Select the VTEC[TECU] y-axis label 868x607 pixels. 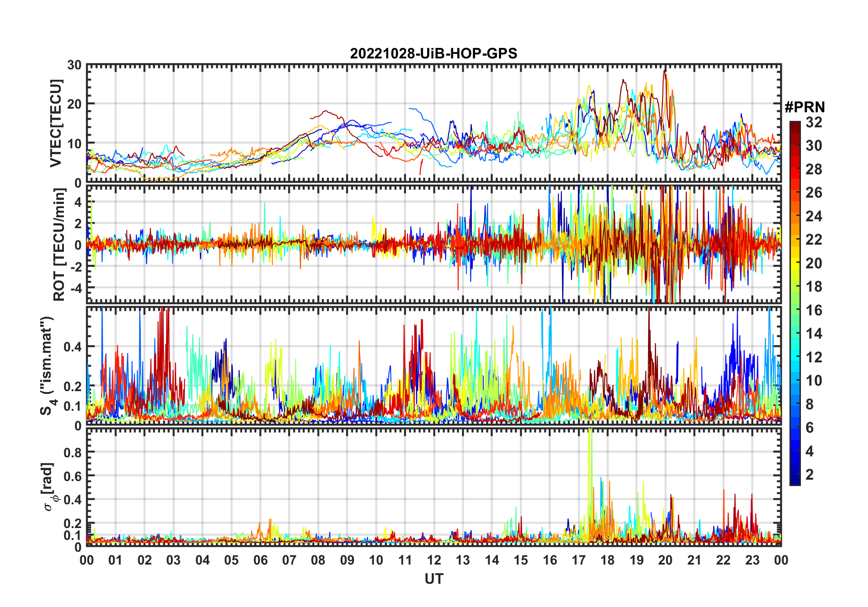pyautogui.click(x=56, y=123)
